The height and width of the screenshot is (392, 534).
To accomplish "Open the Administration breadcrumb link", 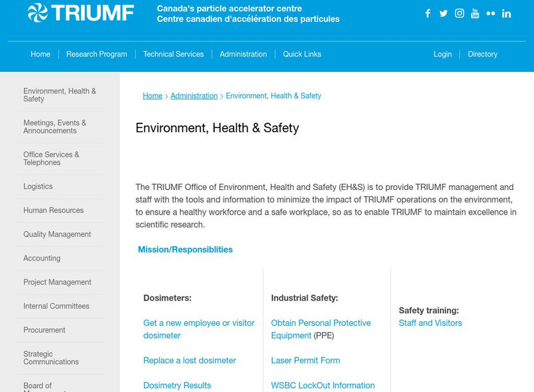I will click(x=192, y=95).
